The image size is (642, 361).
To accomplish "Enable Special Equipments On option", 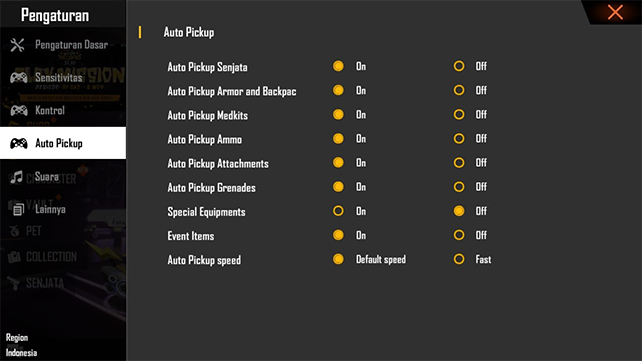I will point(338,211).
